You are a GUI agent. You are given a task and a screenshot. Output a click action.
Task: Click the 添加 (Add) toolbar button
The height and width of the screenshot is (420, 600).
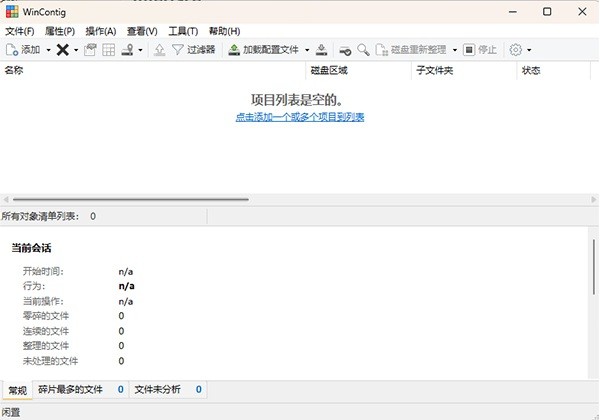tap(24, 49)
